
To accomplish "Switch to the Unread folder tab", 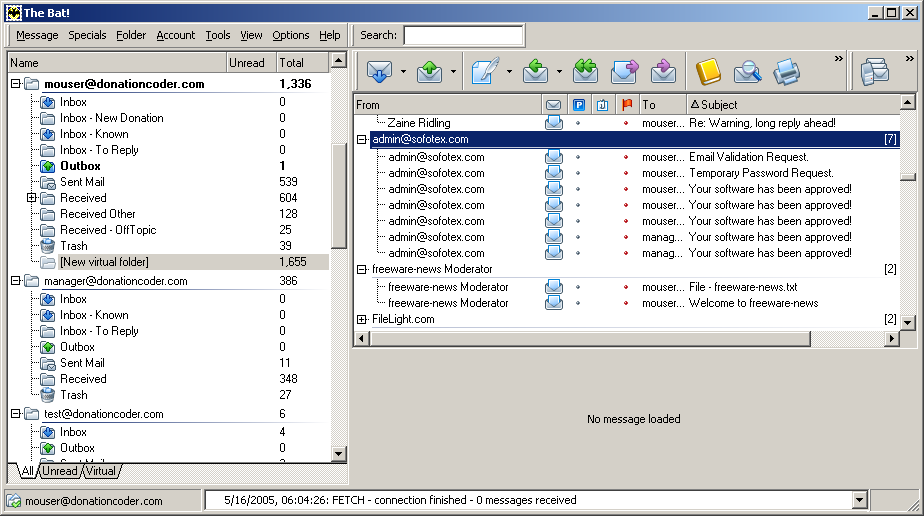I will 60,471.
